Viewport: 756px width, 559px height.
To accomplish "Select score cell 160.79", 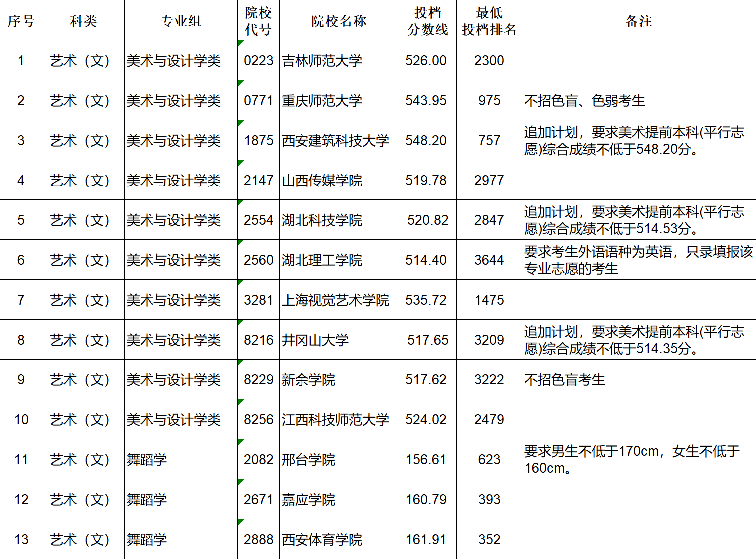I will pyautogui.click(x=428, y=499).
